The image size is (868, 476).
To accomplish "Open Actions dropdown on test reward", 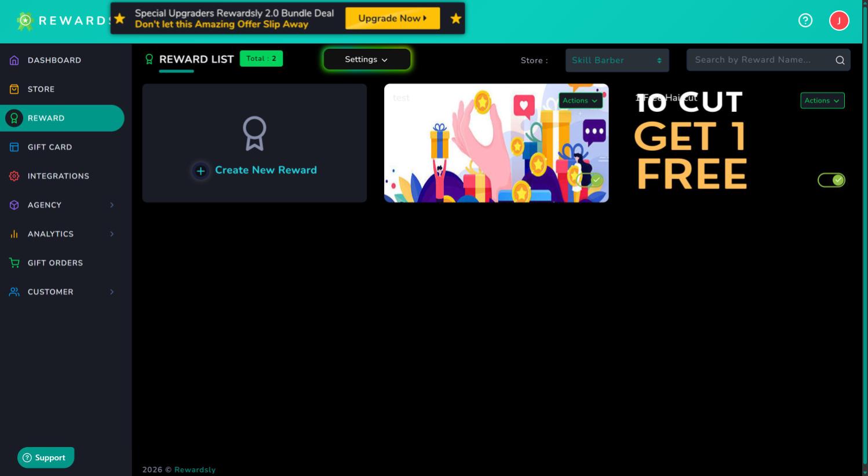I will click(580, 100).
